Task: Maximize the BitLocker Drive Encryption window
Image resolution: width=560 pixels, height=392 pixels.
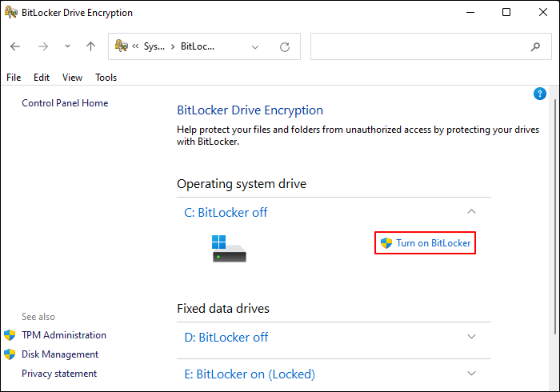Action: 506,12
